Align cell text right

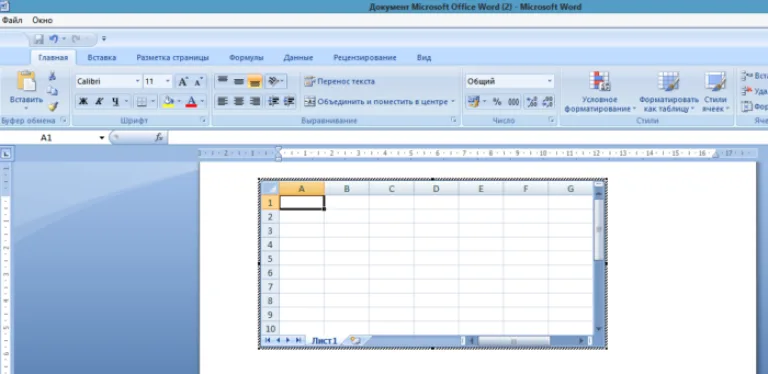point(255,101)
